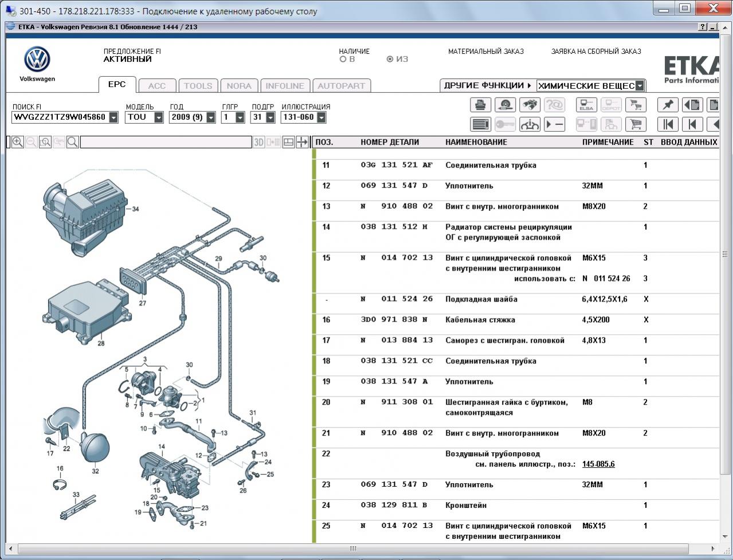Open the ИЛЛЮСТРАЦИЯ dropdown showing 131-060

[x=321, y=118]
